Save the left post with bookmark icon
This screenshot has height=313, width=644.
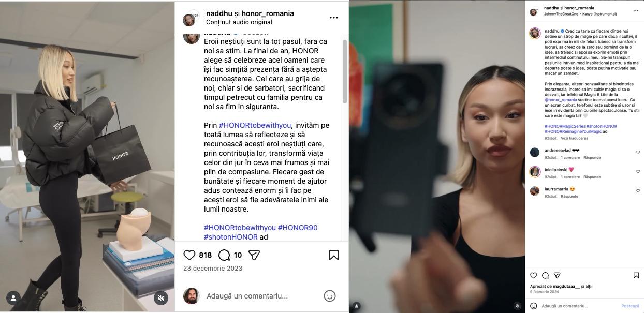pos(334,255)
